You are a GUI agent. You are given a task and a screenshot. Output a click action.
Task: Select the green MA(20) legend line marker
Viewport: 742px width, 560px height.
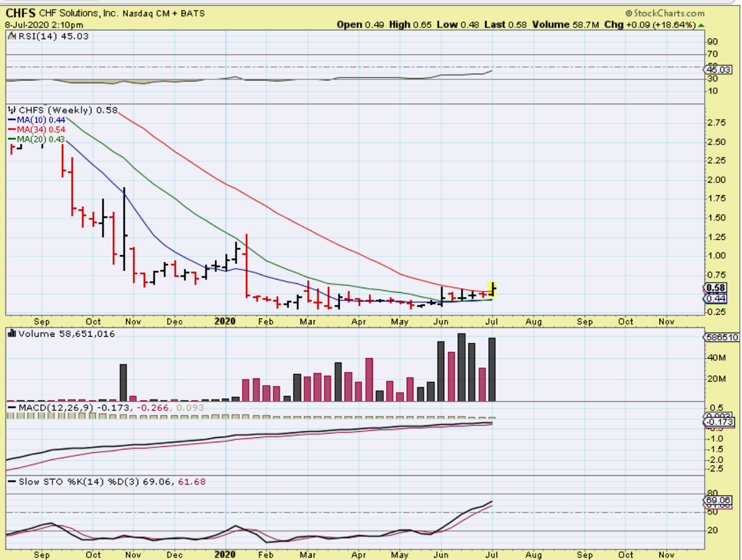pos(12,140)
